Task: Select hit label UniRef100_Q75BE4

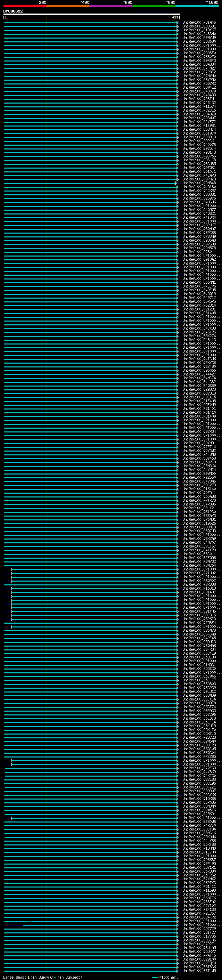Action: tap(199, 623)
